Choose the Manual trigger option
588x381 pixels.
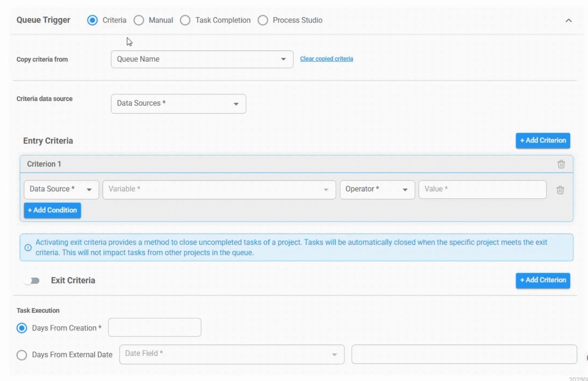(139, 20)
